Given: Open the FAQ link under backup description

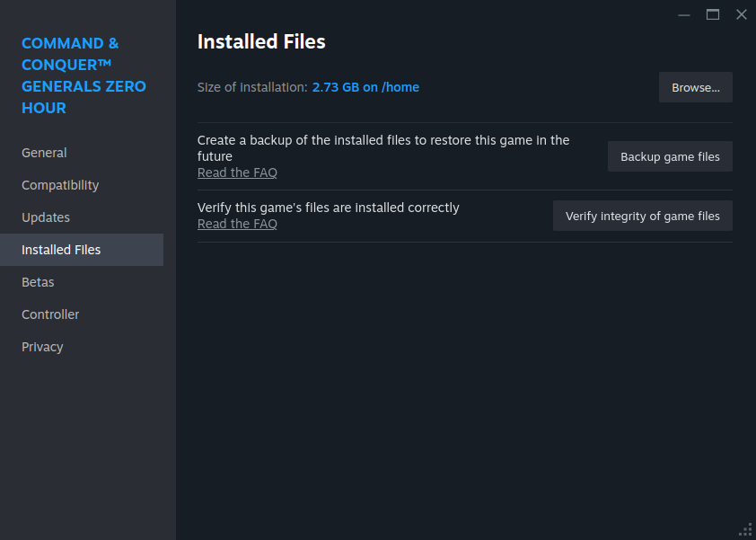Looking at the screenshot, I should pyautogui.click(x=237, y=173).
